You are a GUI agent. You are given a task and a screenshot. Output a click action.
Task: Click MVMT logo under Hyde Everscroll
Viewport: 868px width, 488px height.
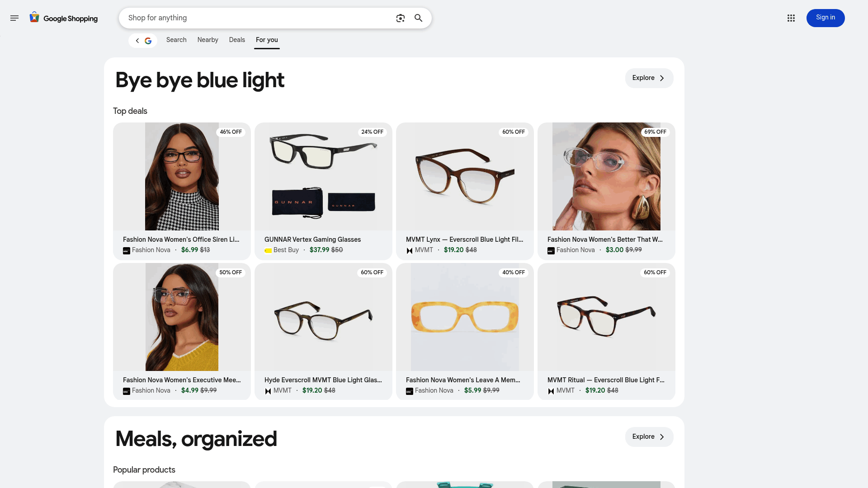268,391
